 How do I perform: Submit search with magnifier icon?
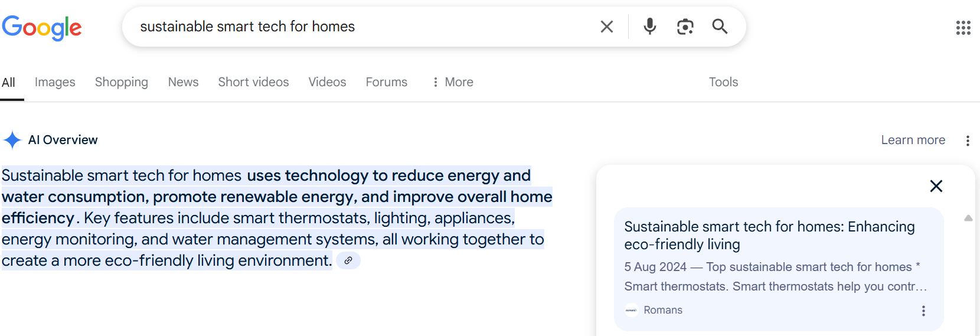(x=720, y=27)
